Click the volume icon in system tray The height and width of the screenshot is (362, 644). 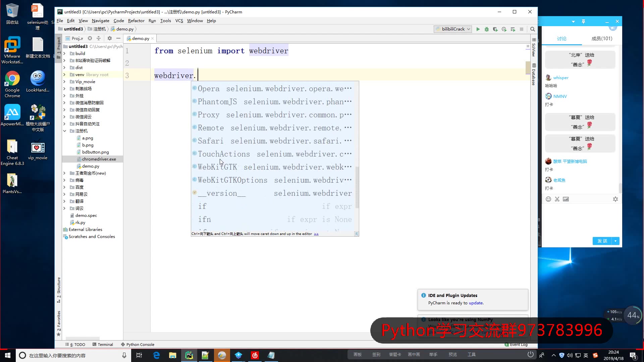coord(570,355)
